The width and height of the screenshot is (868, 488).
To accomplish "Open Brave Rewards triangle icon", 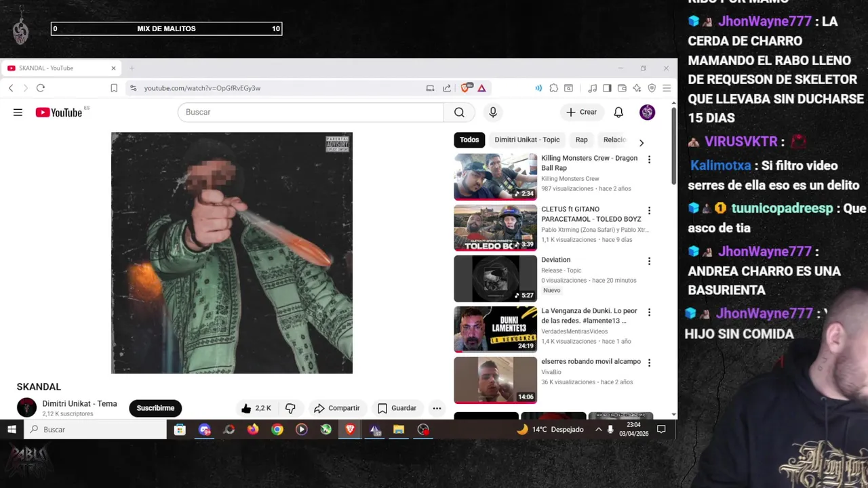I will 481,88.
